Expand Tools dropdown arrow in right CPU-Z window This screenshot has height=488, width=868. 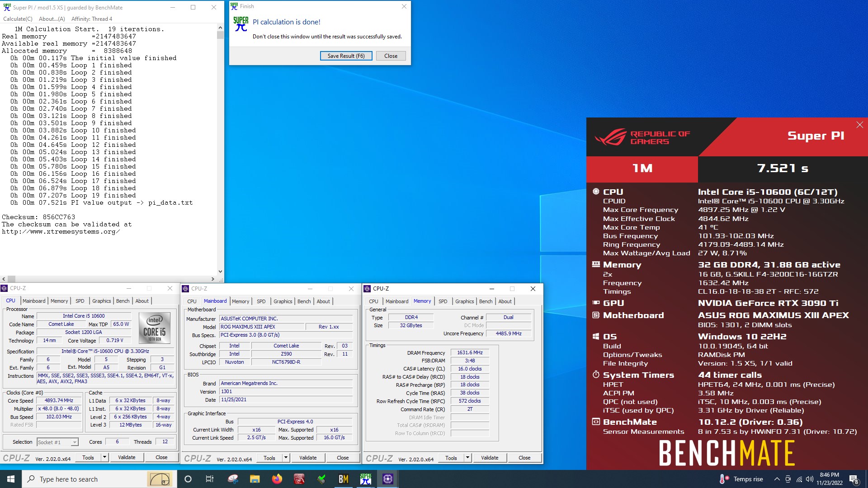pyautogui.click(x=467, y=458)
